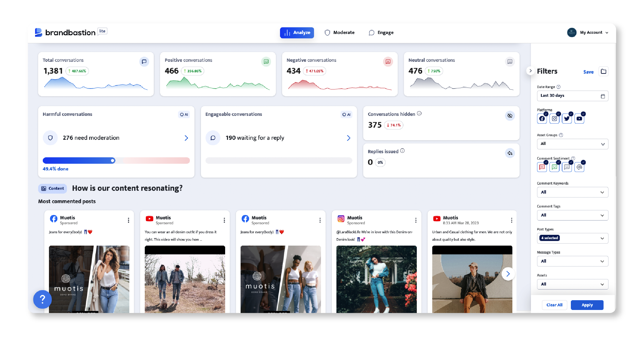Click the Apply button to apply filters

588,305
